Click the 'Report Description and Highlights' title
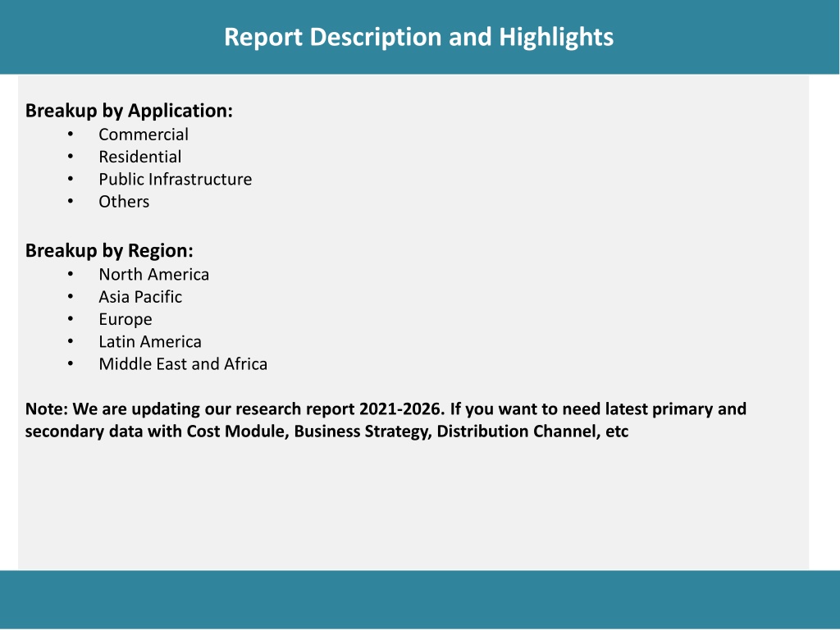The width and height of the screenshot is (840, 630). [x=418, y=38]
